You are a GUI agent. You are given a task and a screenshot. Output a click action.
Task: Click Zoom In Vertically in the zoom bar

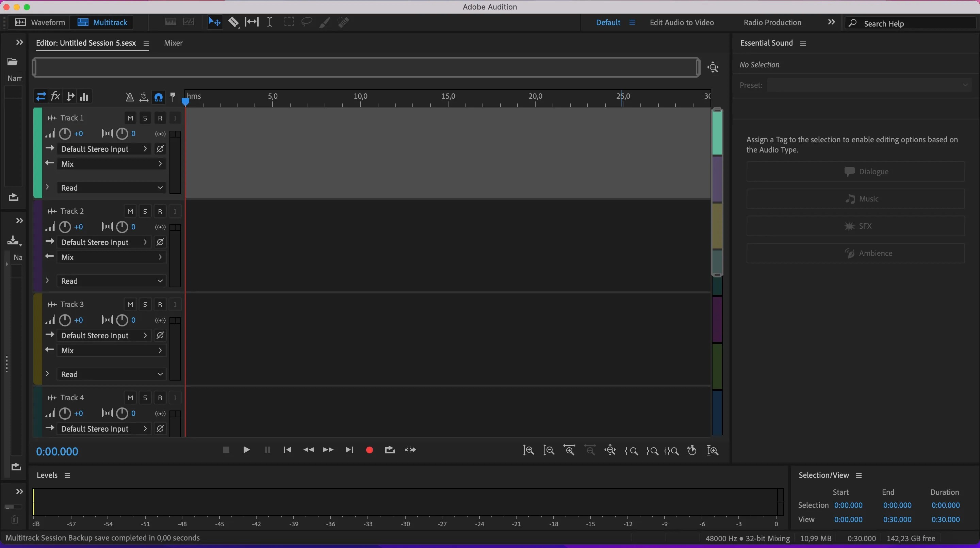[529, 451]
